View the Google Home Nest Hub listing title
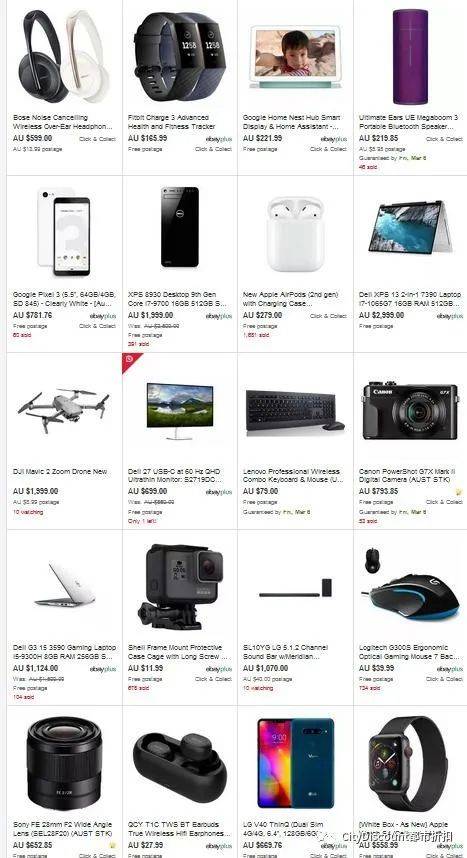Viewport: 467px width, 858px height. coord(293,121)
